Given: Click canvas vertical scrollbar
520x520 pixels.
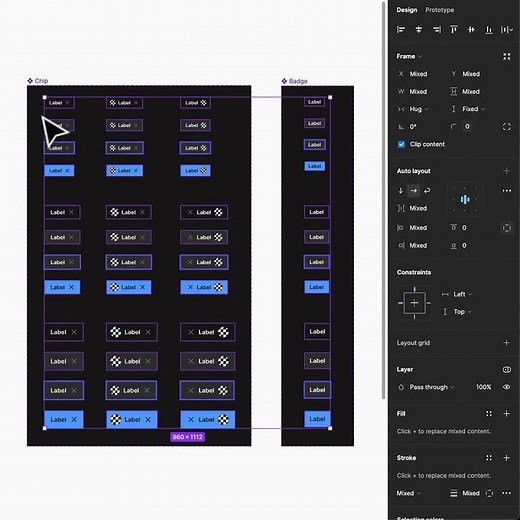Looking at the screenshot, I should [384, 200].
